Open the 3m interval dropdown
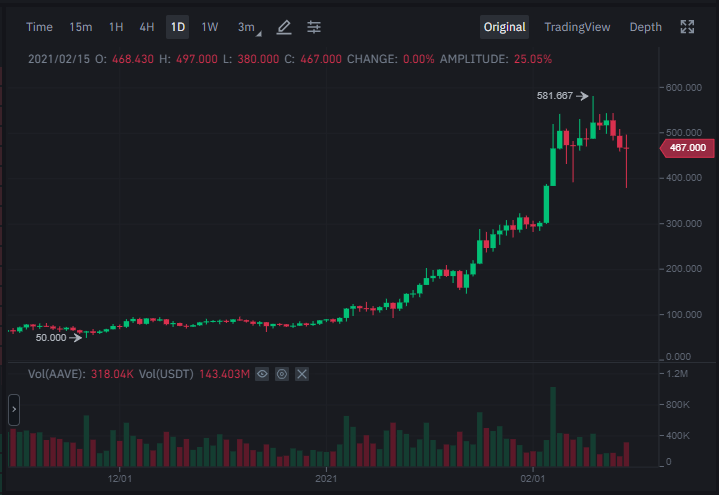 tap(249, 27)
